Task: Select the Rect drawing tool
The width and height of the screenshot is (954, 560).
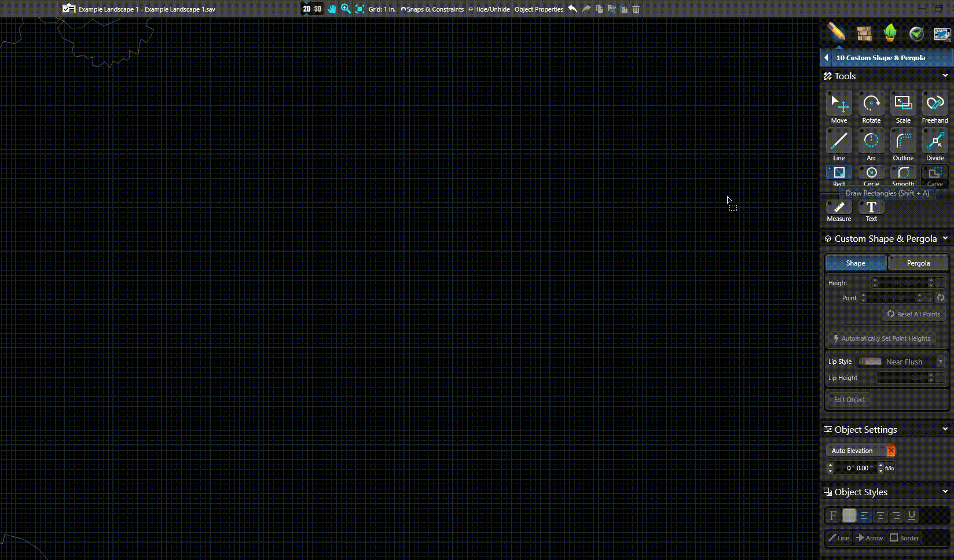Action: (839, 176)
